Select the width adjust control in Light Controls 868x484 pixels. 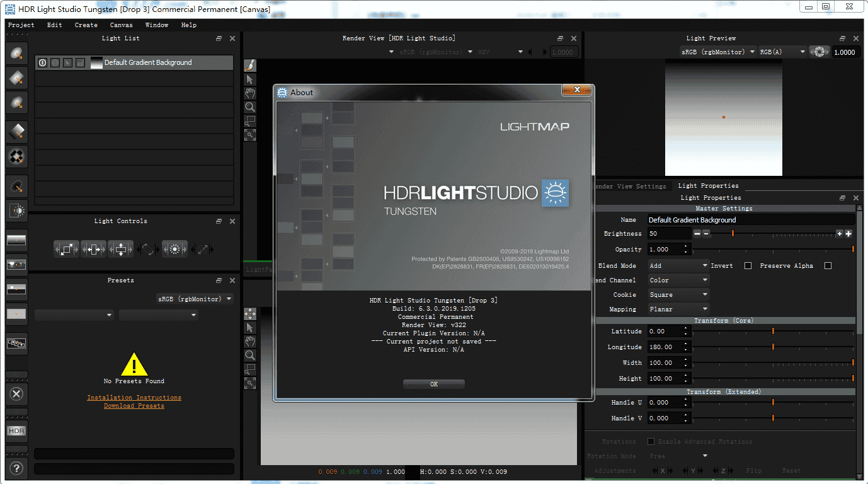pyautogui.click(x=93, y=249)
